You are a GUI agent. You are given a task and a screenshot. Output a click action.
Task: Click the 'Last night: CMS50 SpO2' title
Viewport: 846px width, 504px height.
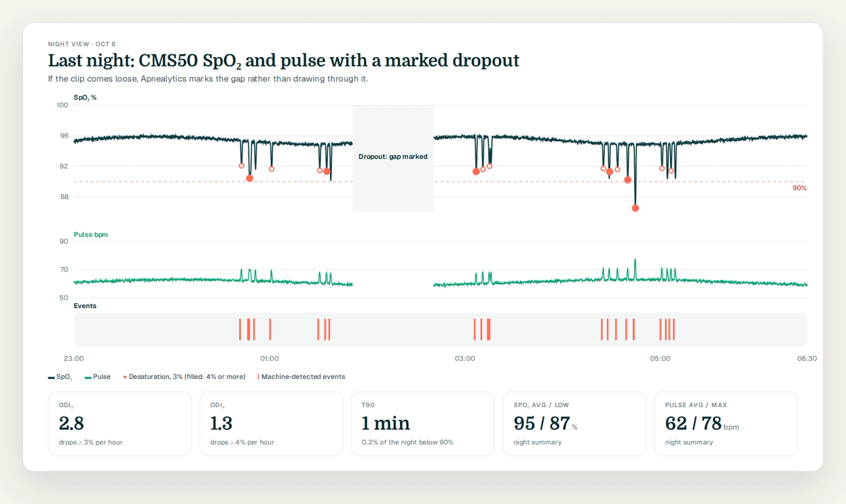click(283, 61)
